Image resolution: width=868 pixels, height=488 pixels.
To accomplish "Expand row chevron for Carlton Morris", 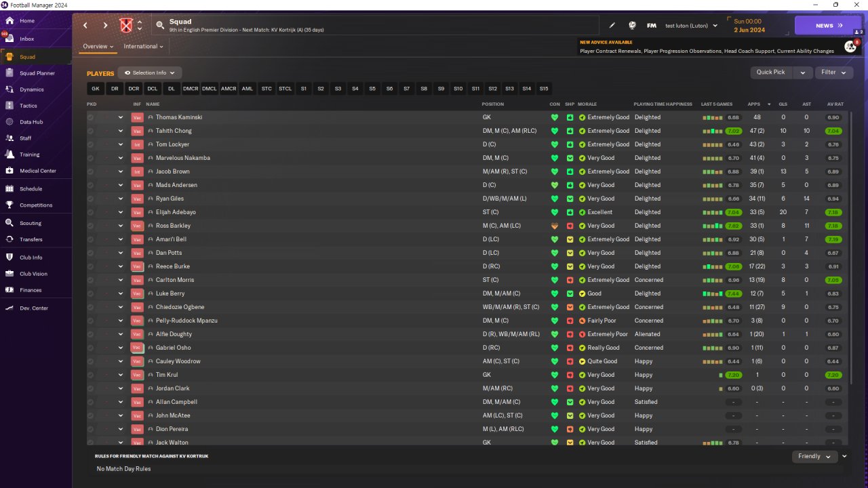I will pyautogui.click(x=121, y=280).
